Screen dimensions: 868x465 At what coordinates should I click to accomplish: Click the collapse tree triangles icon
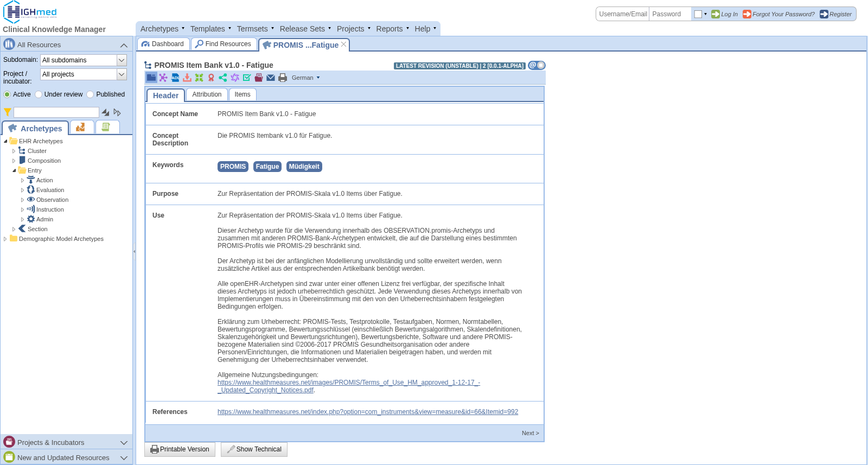click(105, 112)
